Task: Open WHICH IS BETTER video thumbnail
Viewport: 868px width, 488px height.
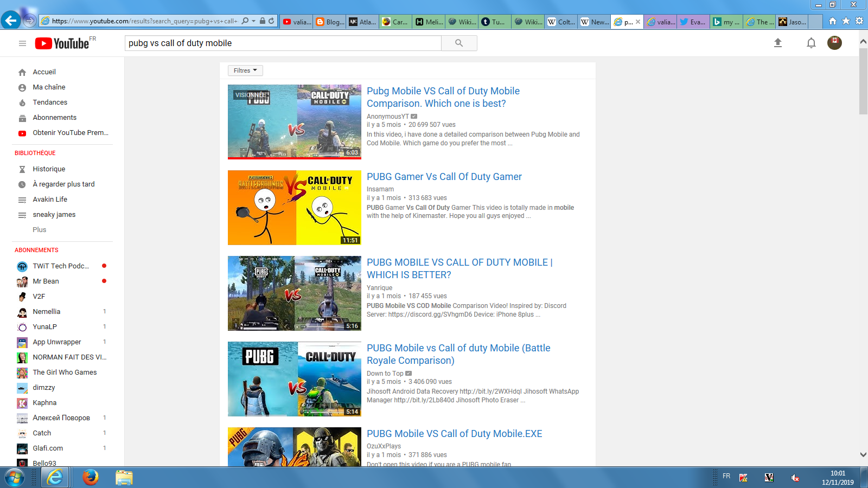Action: click(295, 293)
